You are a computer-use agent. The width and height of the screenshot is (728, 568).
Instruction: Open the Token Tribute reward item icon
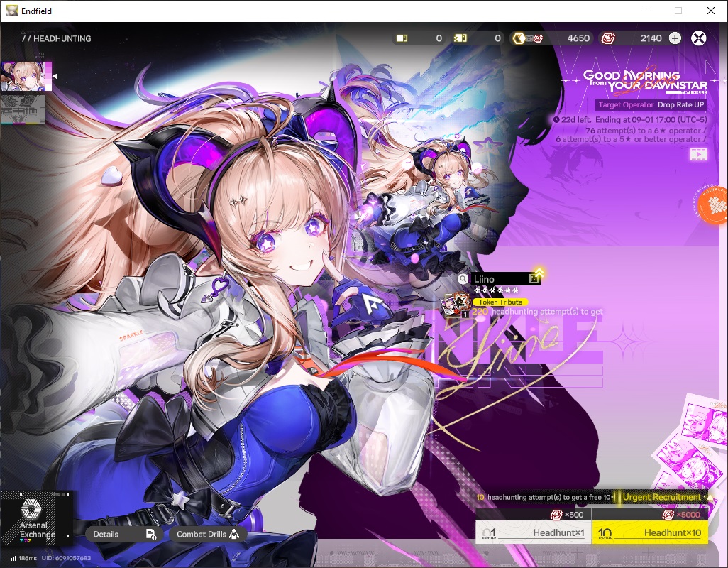click(456, 305)
